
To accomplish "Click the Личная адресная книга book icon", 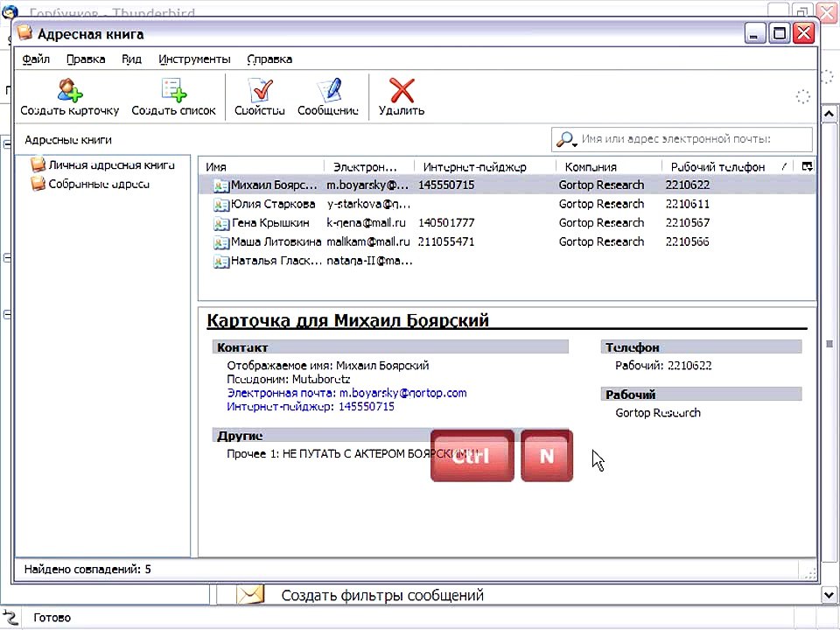I will coord(38,164).
